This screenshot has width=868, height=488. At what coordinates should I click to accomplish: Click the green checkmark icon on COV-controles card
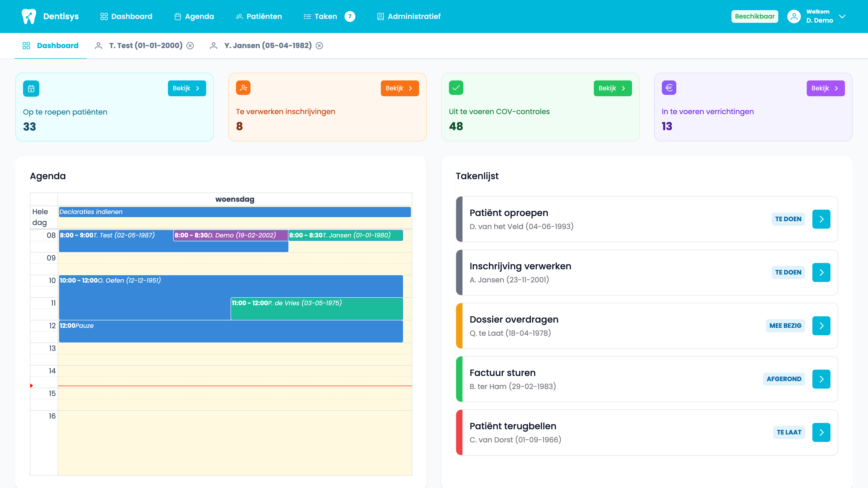click(456, 88)
